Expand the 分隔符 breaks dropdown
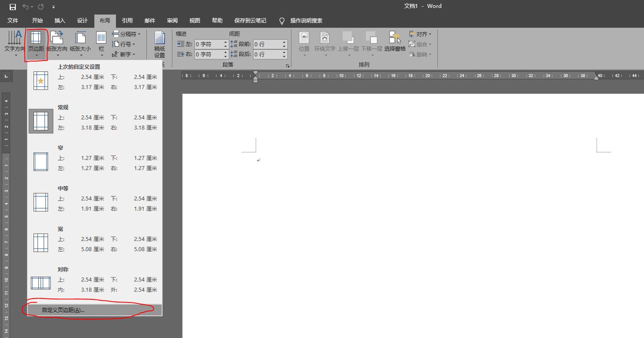 pyautogui.click(x=127, y=34)
